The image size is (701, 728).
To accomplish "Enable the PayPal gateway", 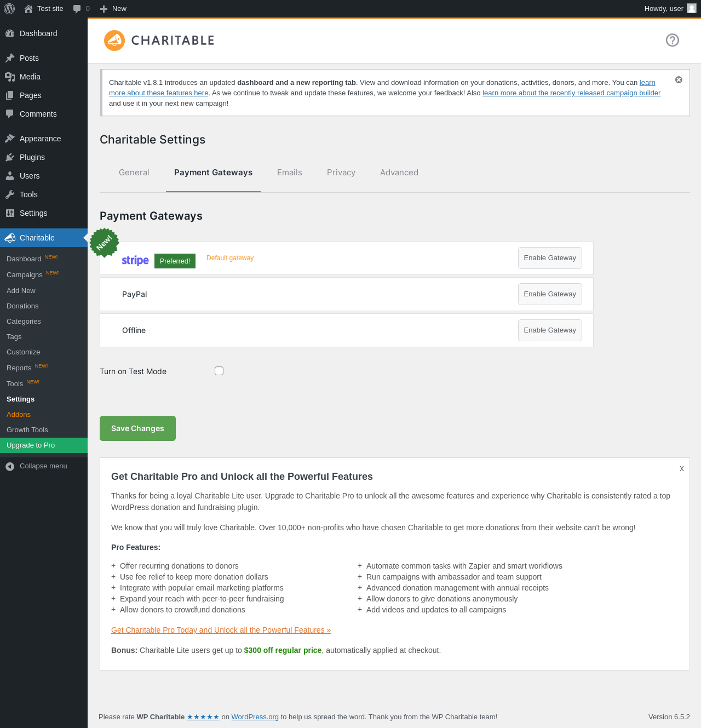I will point(550,294).
